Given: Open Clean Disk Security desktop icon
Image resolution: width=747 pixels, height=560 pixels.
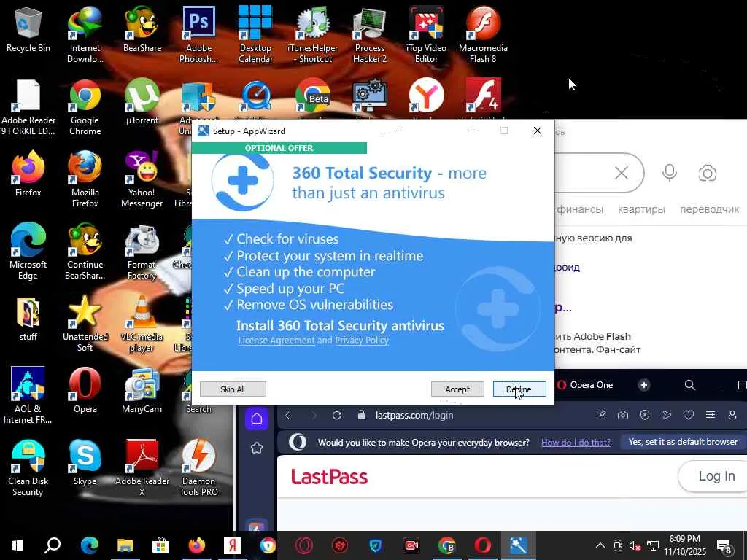Looking at the screenshot, I should (x=28, y=468).
